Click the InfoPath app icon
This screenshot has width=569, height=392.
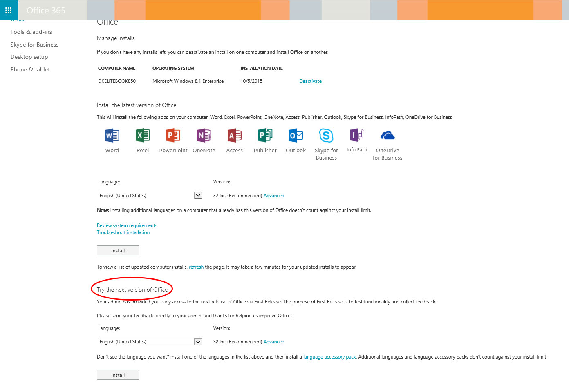(x=357, y=135)
